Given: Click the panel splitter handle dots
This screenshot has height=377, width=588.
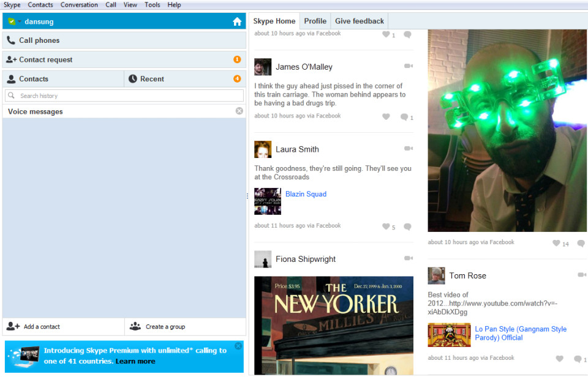Looking at the screenshot, I should click(x=247, y=196).
